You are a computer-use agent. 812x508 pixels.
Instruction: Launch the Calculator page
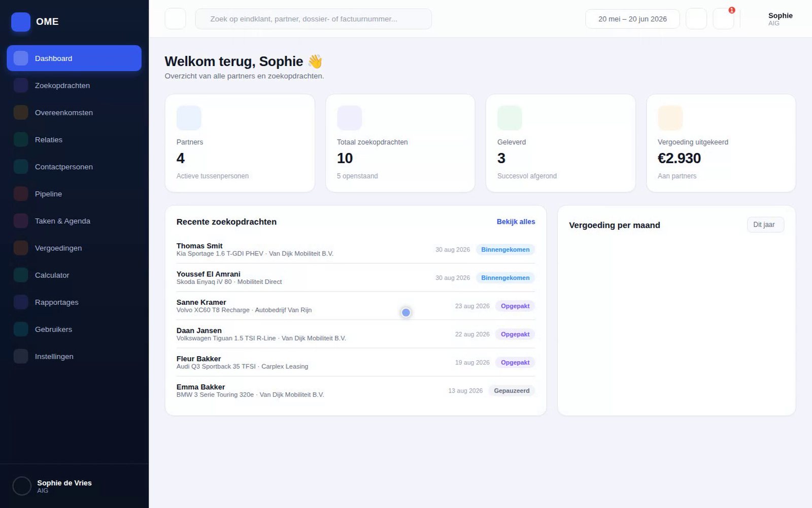(x=74, y=275)
